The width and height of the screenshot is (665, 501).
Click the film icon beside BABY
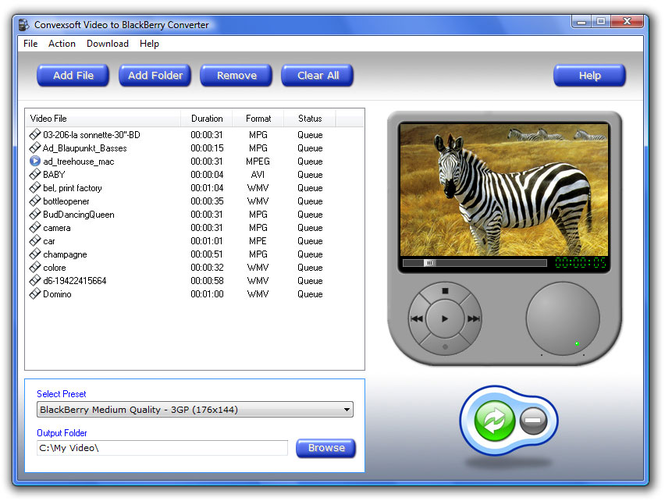[35, 174]
